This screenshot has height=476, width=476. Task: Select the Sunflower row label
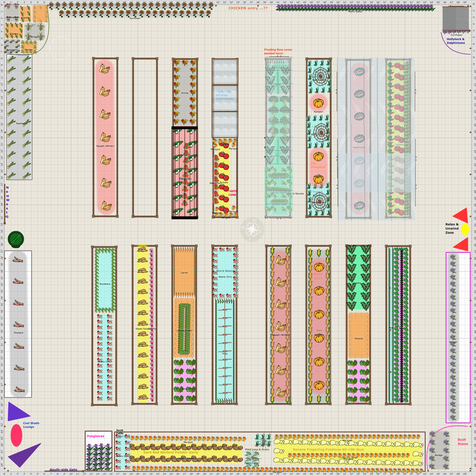[x=135, y=18]
